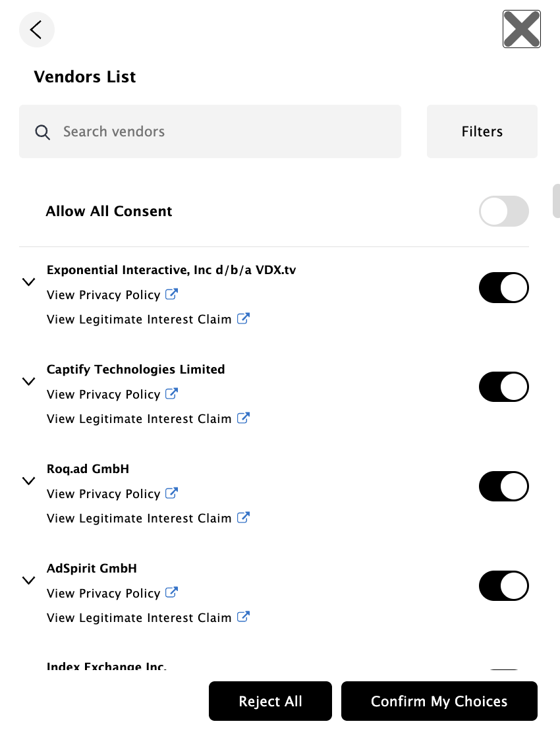Open Roq.ad privacy policy external icon
The image size is (560, 734).
(171, 494)
